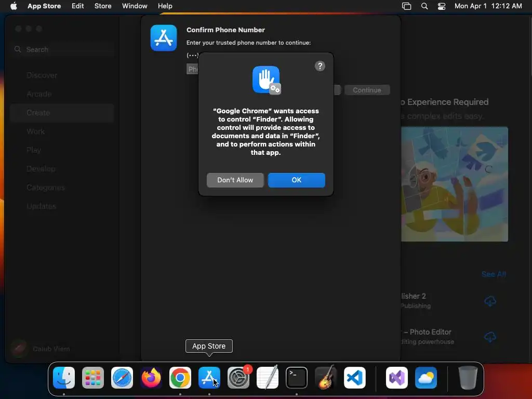Open the Store menu
The height and width of the screenshot is (399, 532).
pyautogui.click(x=103, y=6)
